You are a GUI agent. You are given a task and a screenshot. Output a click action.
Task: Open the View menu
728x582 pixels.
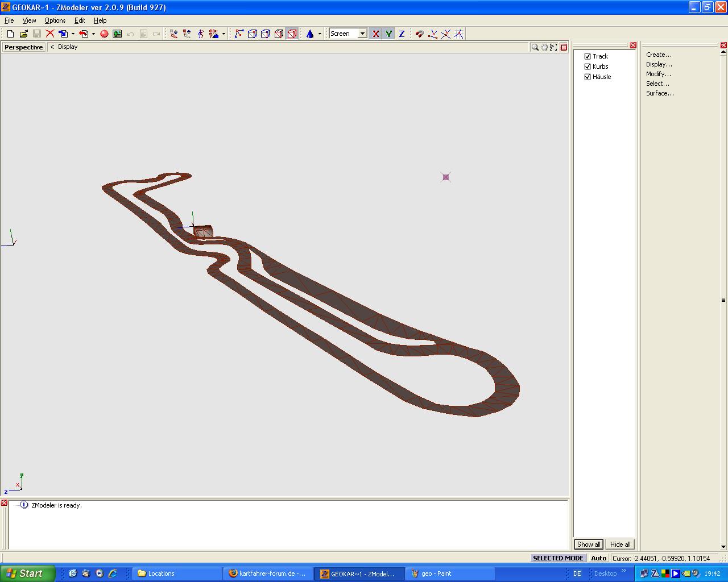[x=29, y=20]
